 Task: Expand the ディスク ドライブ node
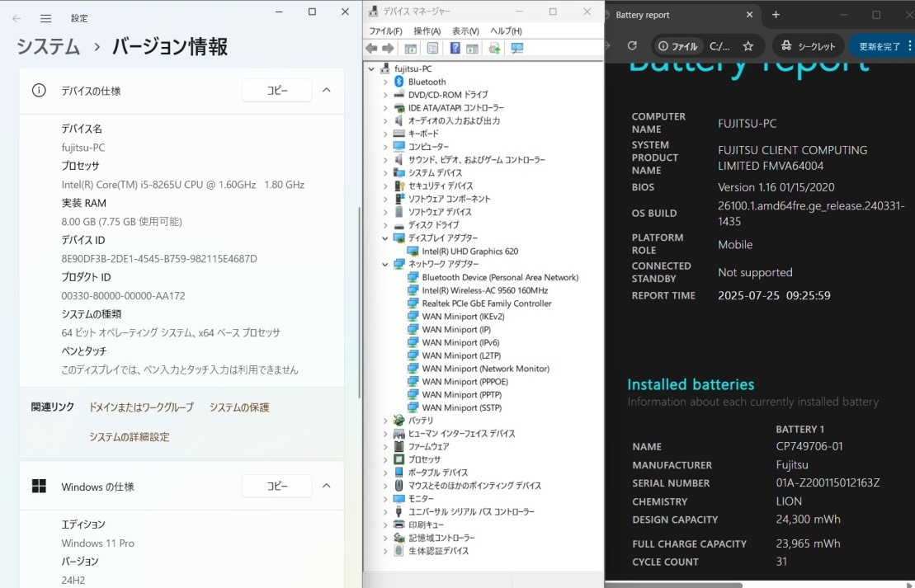point(385,225)
